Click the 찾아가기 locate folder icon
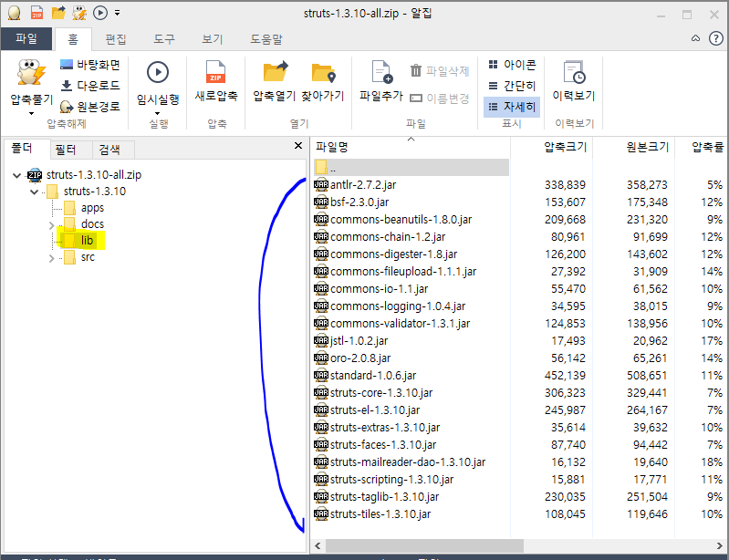 point(323,72)
